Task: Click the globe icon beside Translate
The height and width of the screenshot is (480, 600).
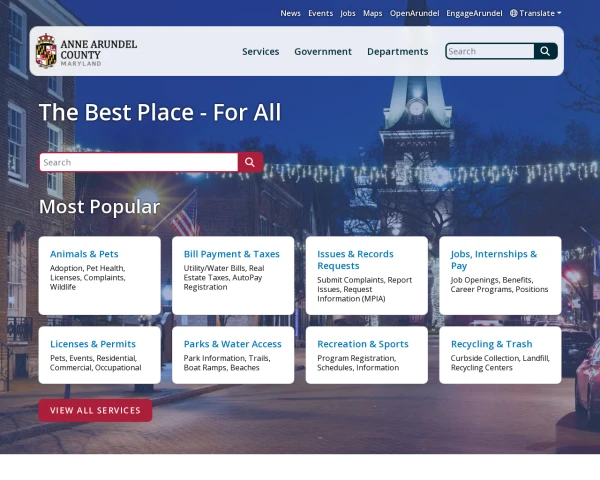Action: [513, 14]
